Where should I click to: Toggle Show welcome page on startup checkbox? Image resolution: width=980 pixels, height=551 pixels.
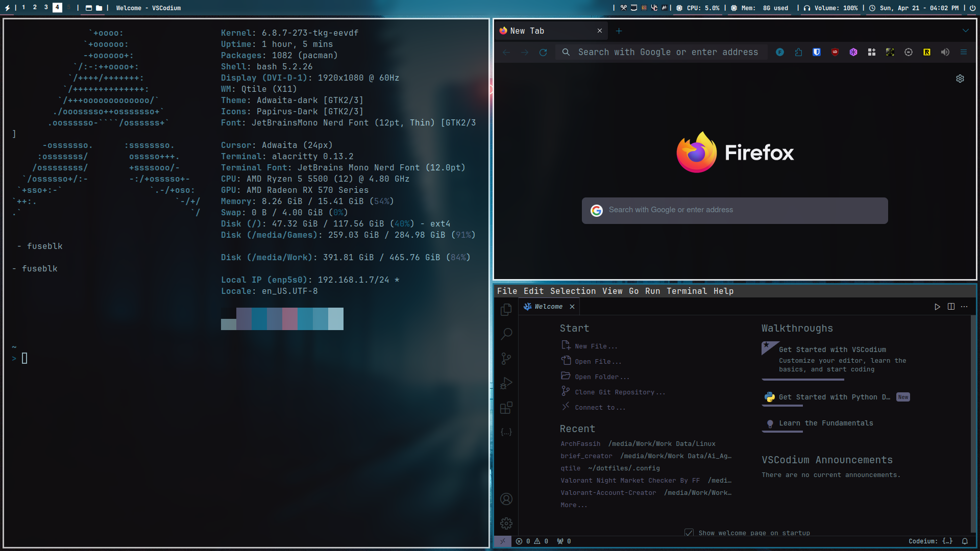(x=689, y=533)
